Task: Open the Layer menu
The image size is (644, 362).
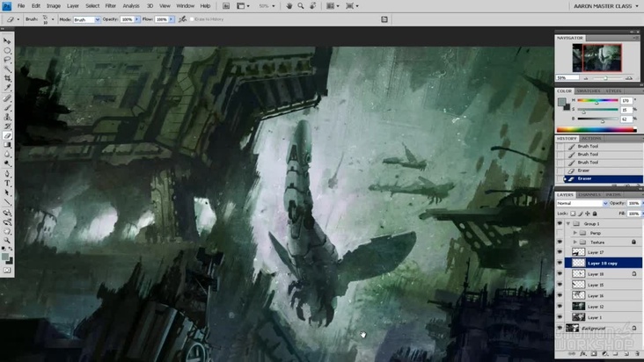Action: (x=73, y=6)
